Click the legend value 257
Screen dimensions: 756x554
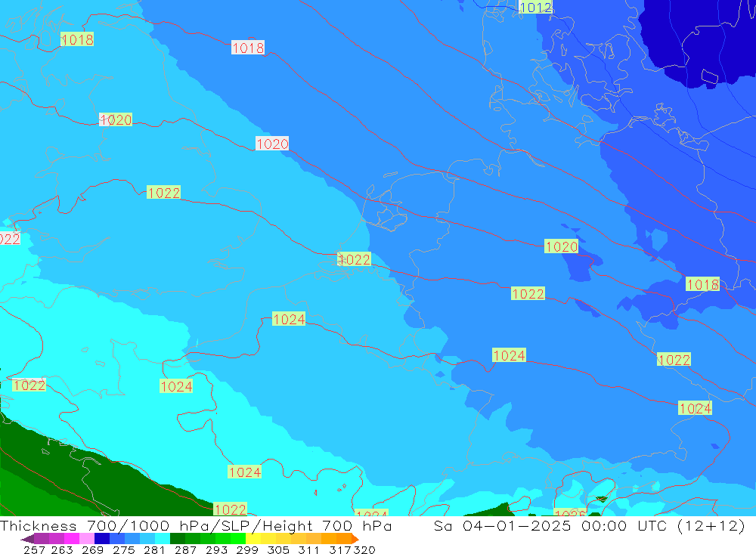click(34, 549)
